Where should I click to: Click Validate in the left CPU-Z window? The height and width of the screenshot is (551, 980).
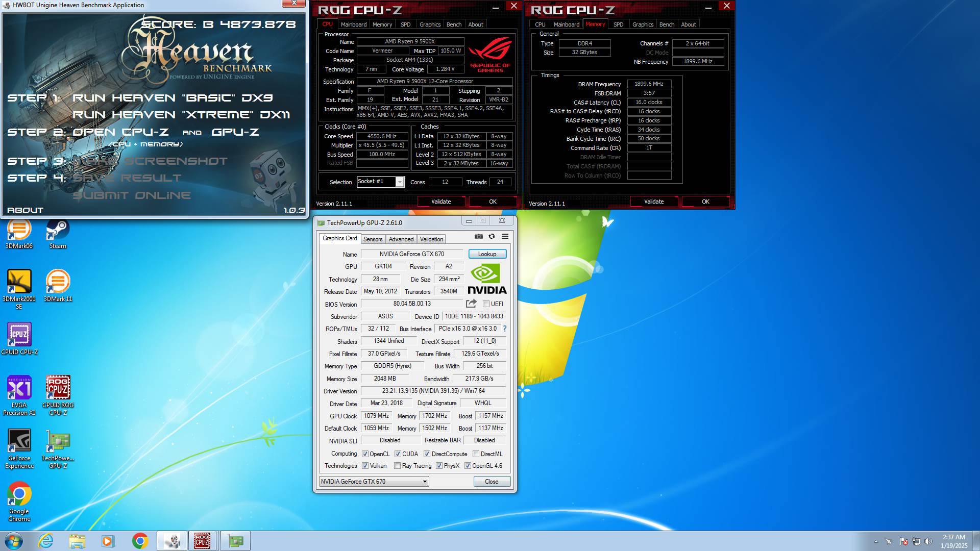441,202
